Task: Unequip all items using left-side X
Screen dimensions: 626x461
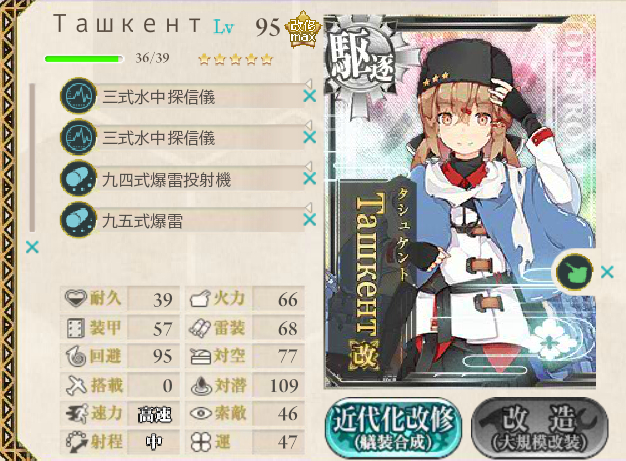Action: (32, 247)
